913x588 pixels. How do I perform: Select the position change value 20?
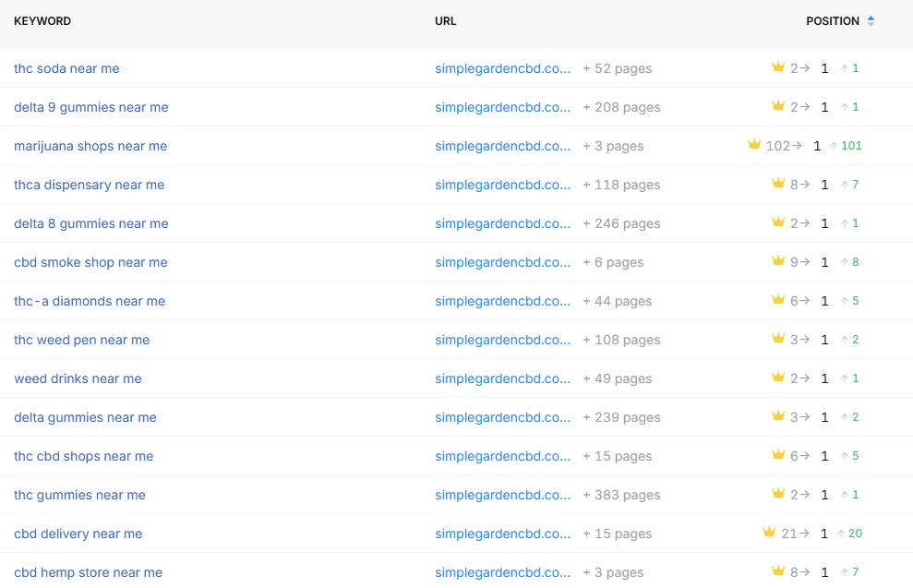[x=855, y=534]
